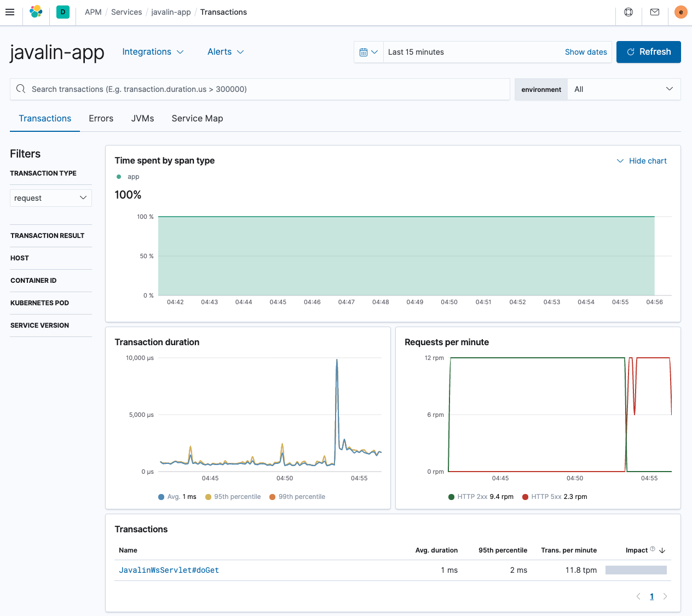The image size is (692, 616).
Task: Click the Elastic logo in the header
Action: (36, 11)
